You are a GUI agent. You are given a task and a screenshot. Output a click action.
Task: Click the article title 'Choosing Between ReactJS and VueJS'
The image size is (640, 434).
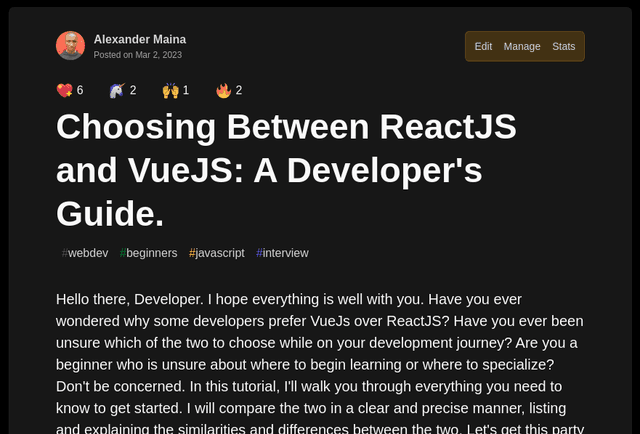pos(286,170)
